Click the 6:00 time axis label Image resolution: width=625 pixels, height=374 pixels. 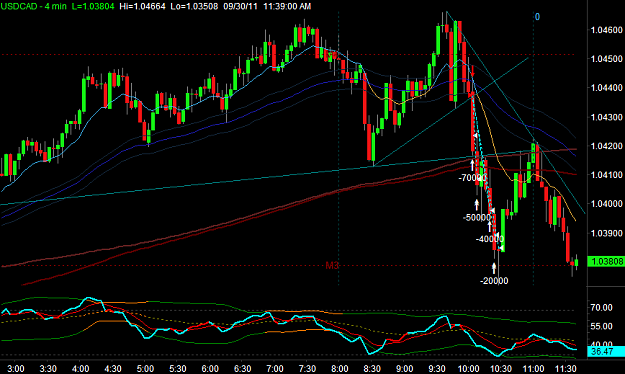(x=210, y=368)
